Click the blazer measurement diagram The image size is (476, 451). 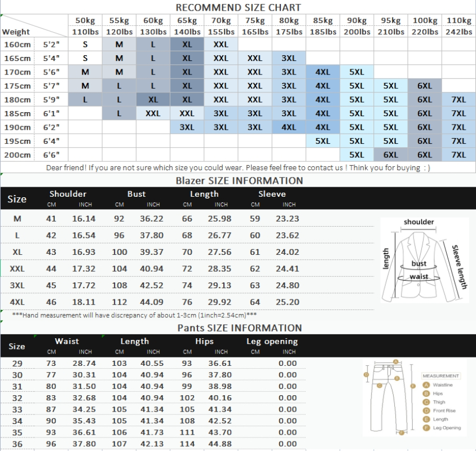click(424, 260)
